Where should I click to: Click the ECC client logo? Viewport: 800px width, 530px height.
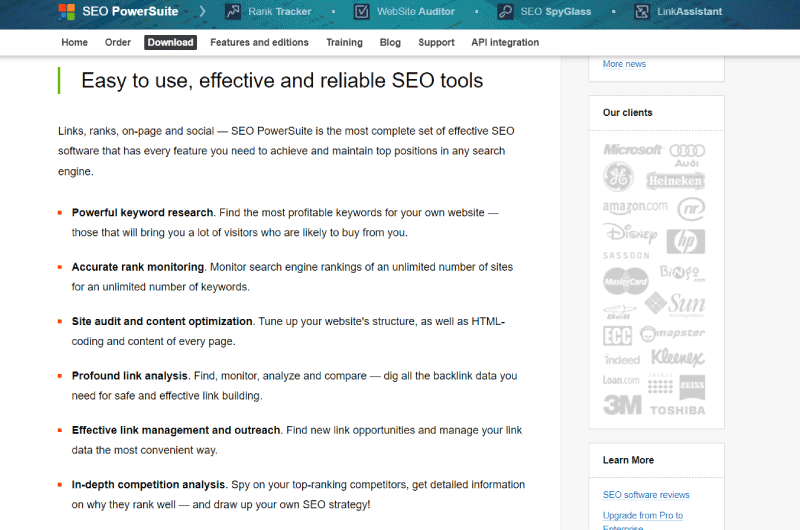[617, 336]
